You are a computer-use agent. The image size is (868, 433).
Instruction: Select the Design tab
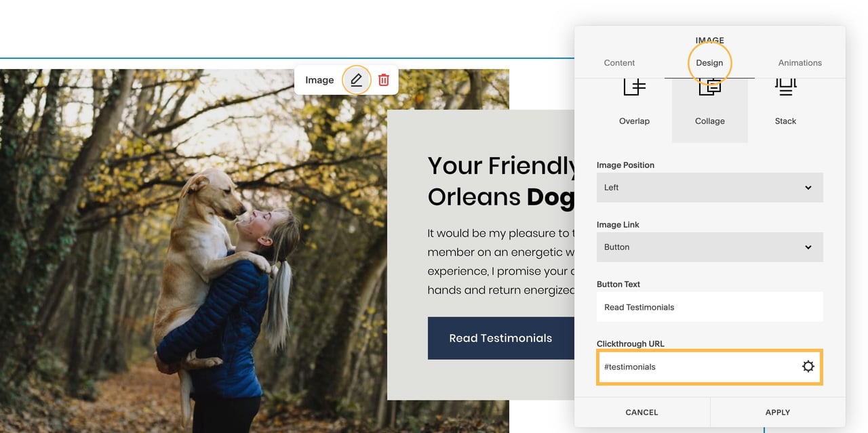(x=709, y=62)
